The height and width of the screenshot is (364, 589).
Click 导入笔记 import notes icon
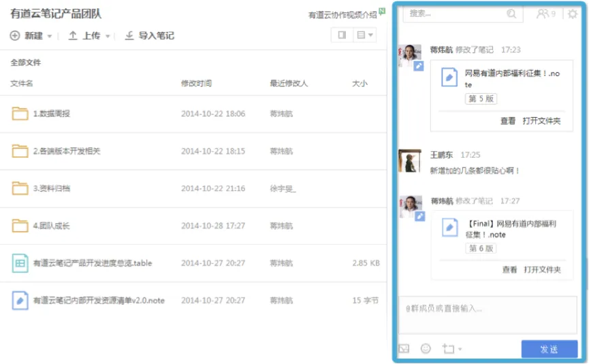[x=129, y=36]
